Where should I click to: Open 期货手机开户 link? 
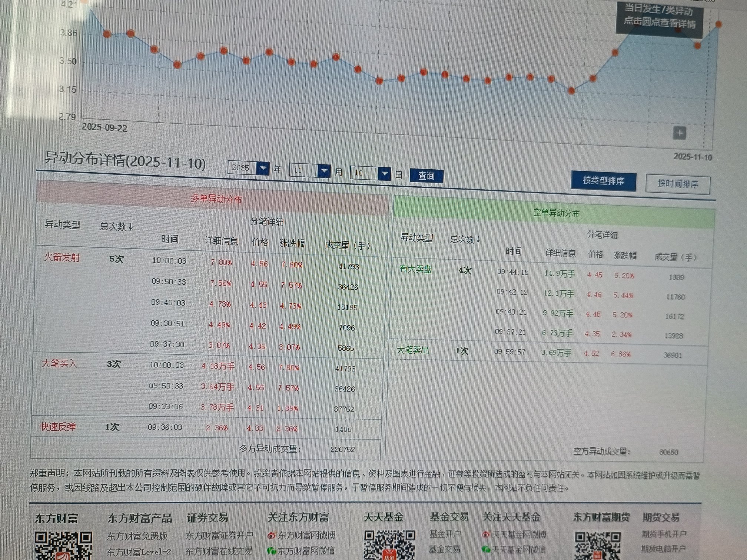coord(664,534)
